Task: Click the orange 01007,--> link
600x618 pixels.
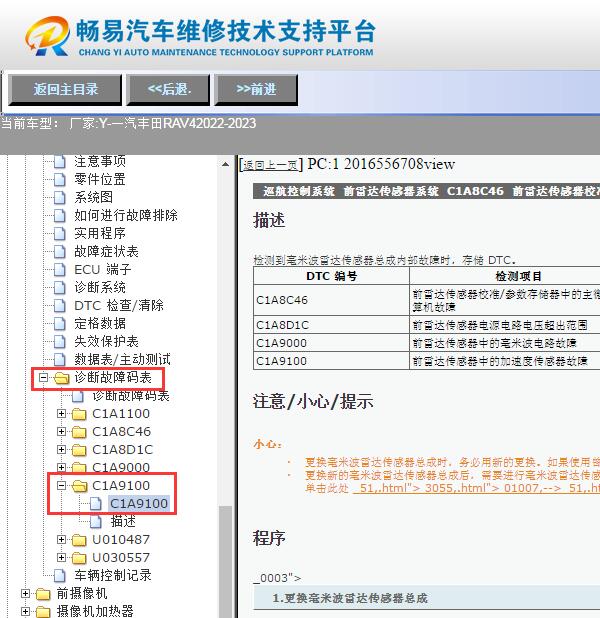Action: [x=533, y=488]
